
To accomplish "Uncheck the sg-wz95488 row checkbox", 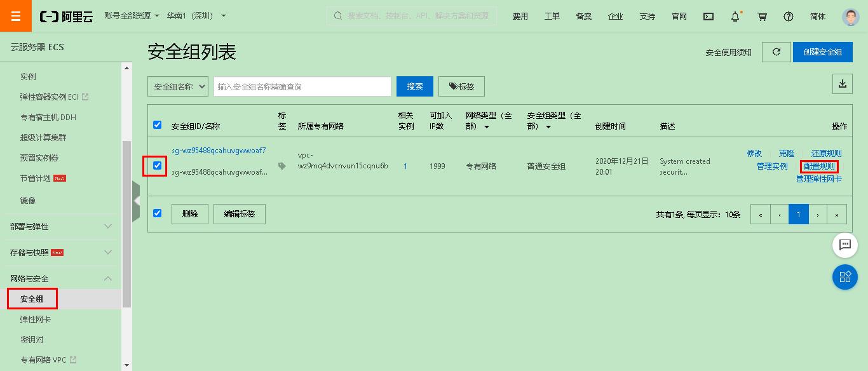I will pos(158,166).
